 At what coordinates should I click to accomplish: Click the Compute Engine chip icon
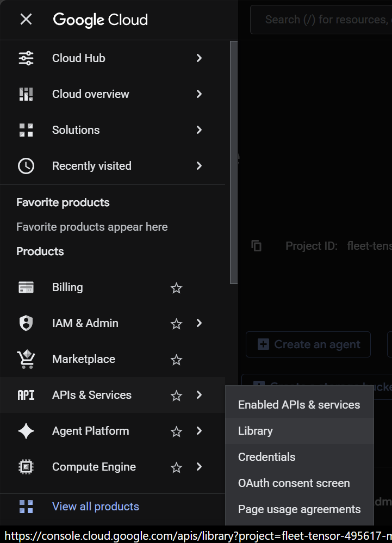click(x=26, y=467)
